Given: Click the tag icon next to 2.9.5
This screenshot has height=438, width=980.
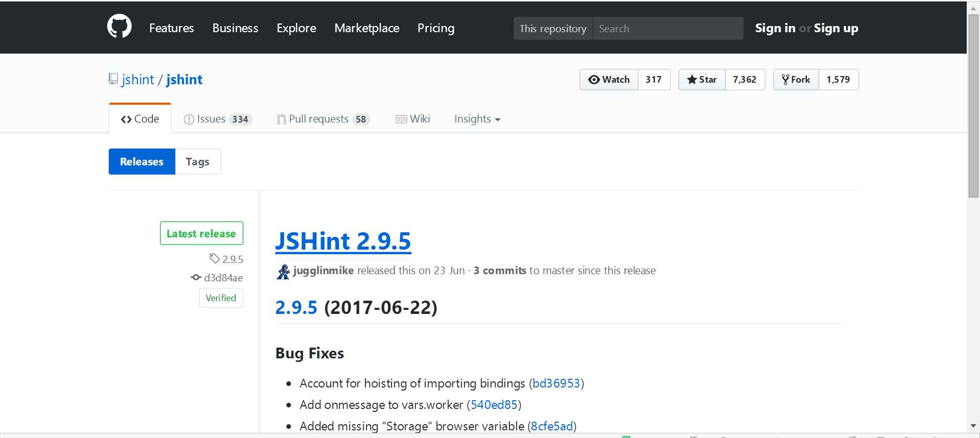Looking at the screenshot, I should 214,258.
